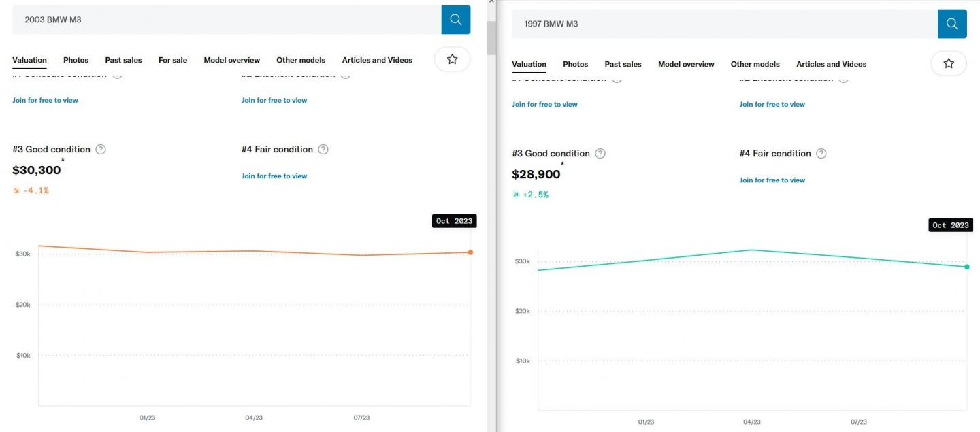Click the $30,300 Good condition value
This screenshot has height=432, width=980.
[37, 170]
